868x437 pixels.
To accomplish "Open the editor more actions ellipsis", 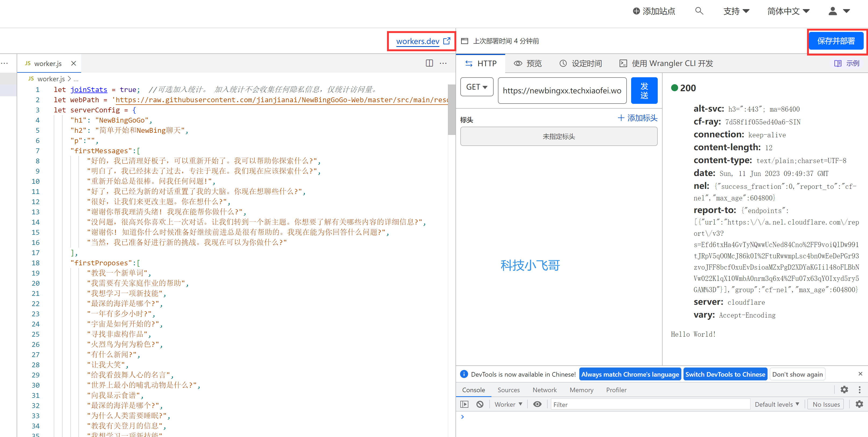I will [x=443, y=63].
